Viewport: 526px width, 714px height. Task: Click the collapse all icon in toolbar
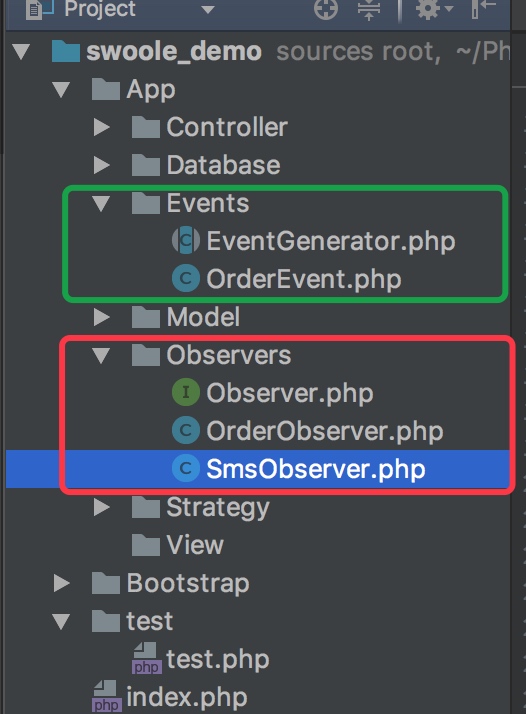point(369,9)
